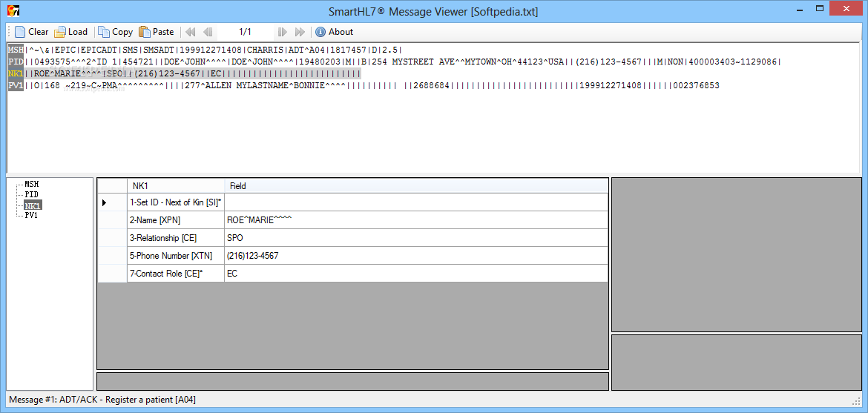Select the PID segment in tree
The width and height of the screenshot is (868, 413).
click(32, 194)
